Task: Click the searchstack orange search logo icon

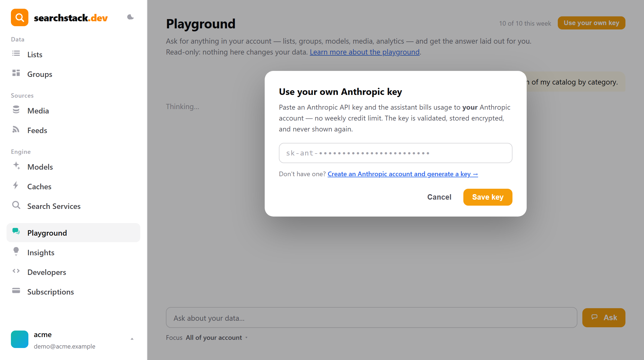Action: tap(20, 17)
